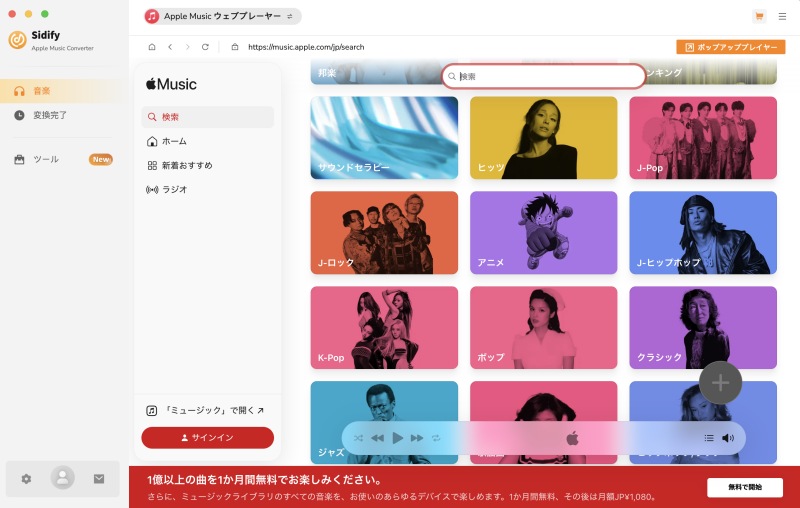Viewport: 800px width, 508px height.
Task: Start playback with the play button
Action: pos(397,438)
